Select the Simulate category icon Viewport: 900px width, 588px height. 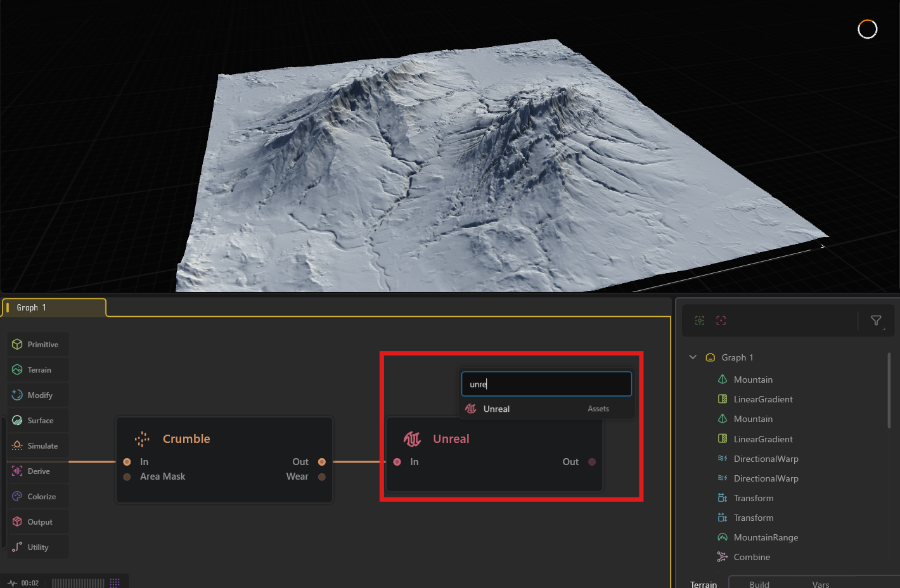click(17, 446)
